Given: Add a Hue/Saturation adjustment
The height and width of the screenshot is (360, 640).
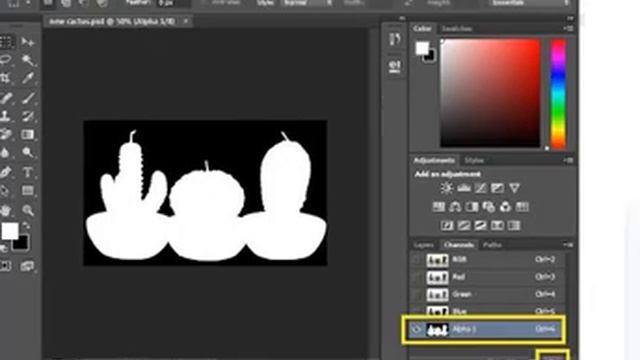Looking at the screenshot, I should tap(439, 207).
